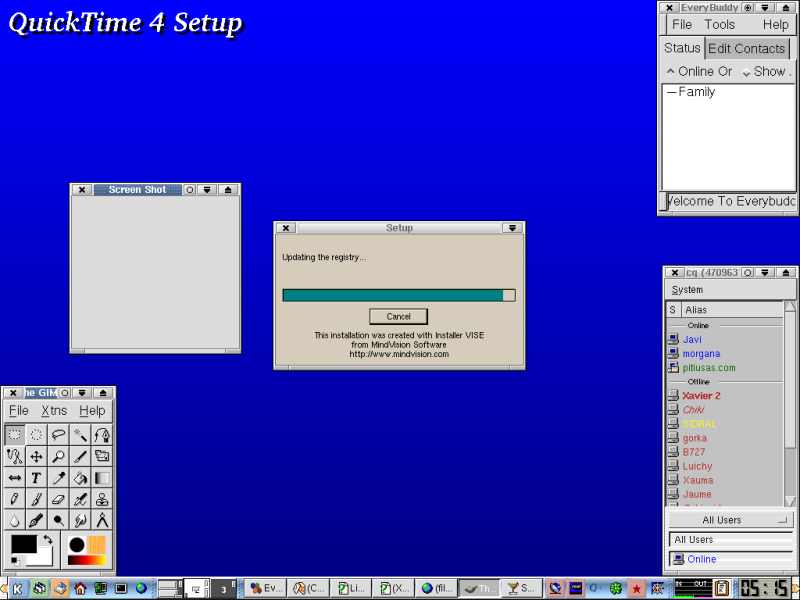800x600 pixels.
Task: Click the Licq Online status indicator
Action: tap(730, 559)
